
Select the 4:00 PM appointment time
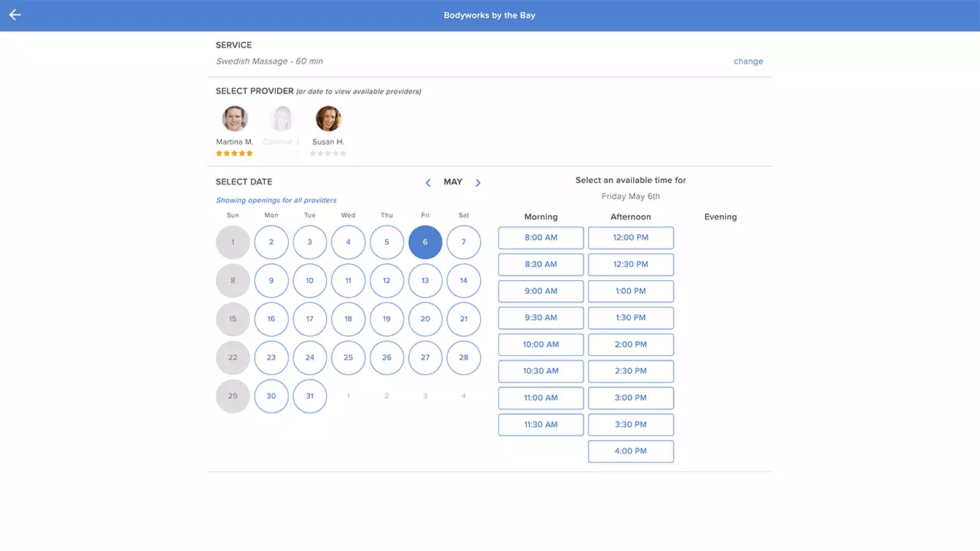(631, 452)
